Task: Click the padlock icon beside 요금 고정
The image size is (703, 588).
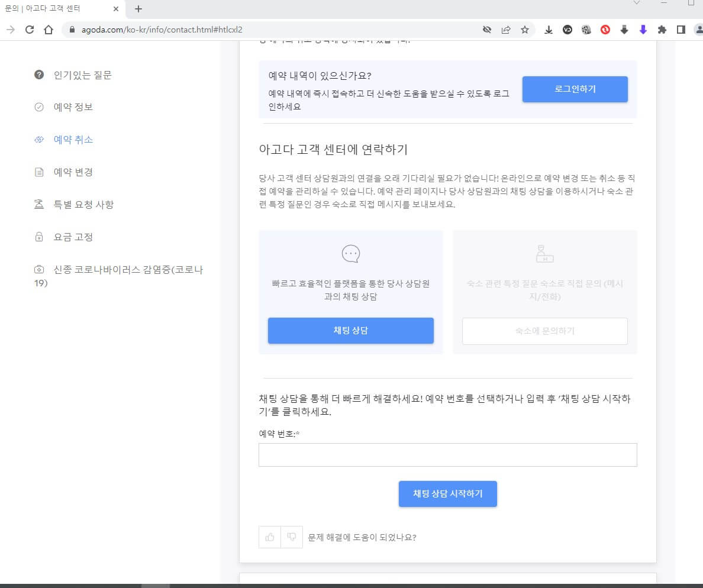Action: coord(39,237)
